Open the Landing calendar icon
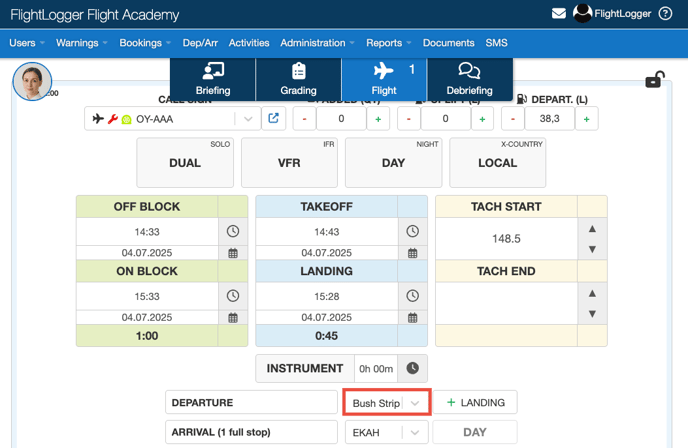 coord(412,317)
